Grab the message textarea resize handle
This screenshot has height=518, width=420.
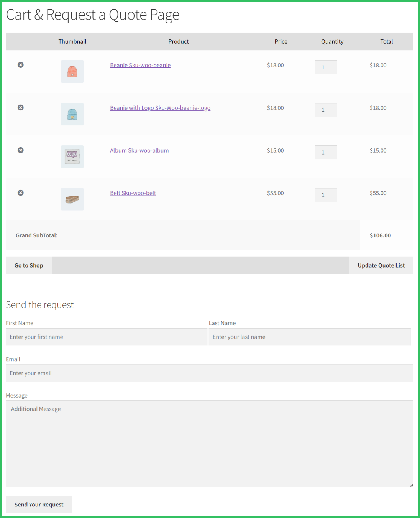point(411,485)
